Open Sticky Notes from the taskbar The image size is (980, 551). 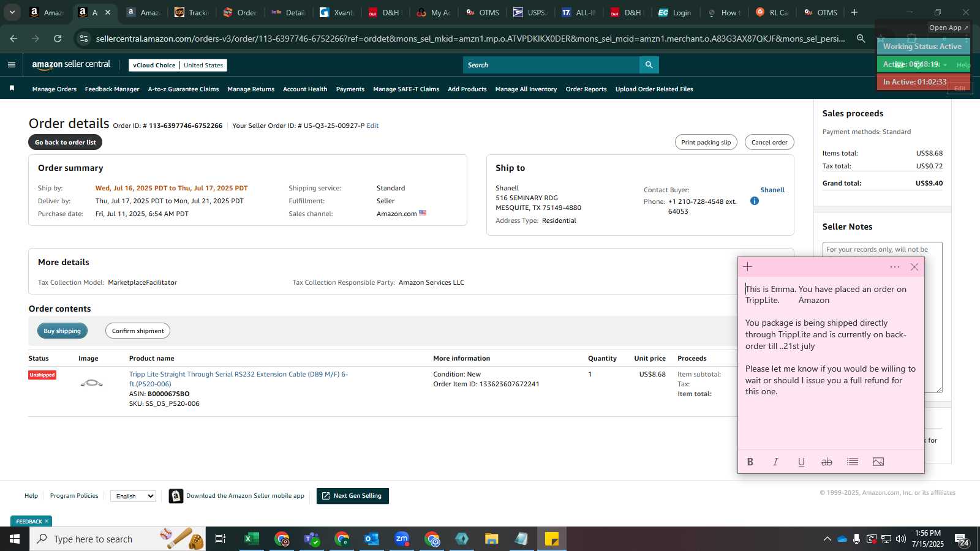[x=552, y=539]
